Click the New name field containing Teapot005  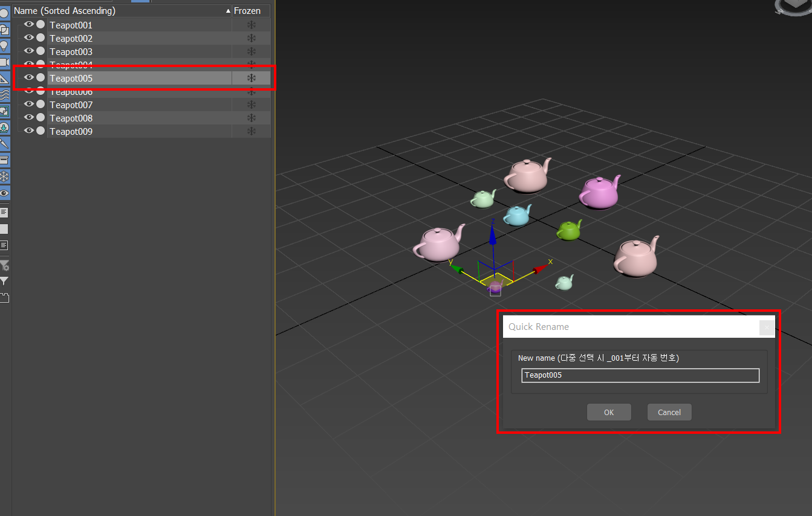pyautogui.click(x=640, y=375)
